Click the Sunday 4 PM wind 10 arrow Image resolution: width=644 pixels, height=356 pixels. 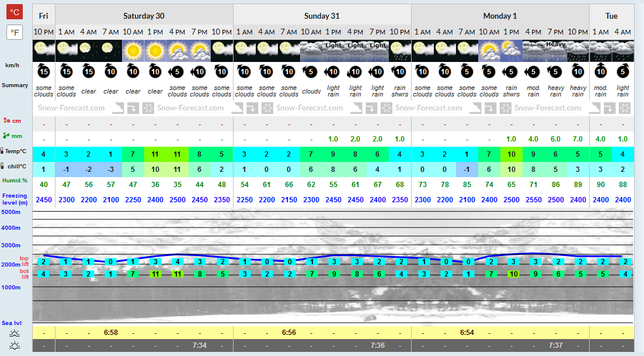354,72
